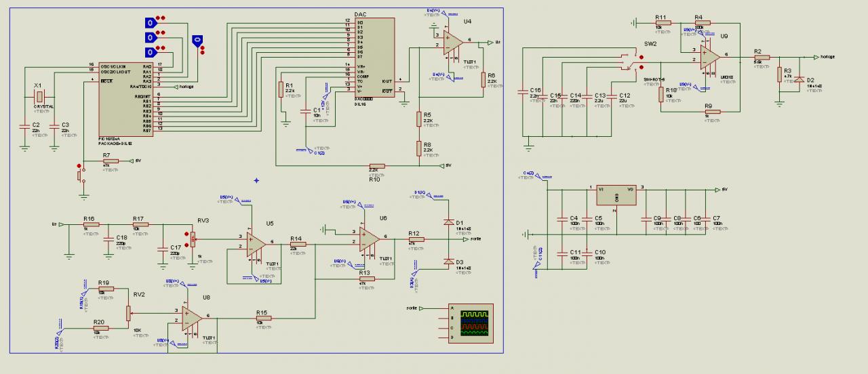Image resolution: width=868 pixels, height=374 pixels.
Task: Select capacitor C4 by the regulator input
Action: click(561, 219)
